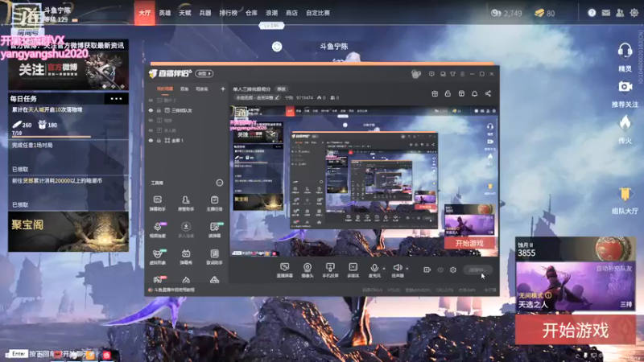Screen dimensions: 644x362
Task: Add a new scene with plus button
Action: (223, 88)
